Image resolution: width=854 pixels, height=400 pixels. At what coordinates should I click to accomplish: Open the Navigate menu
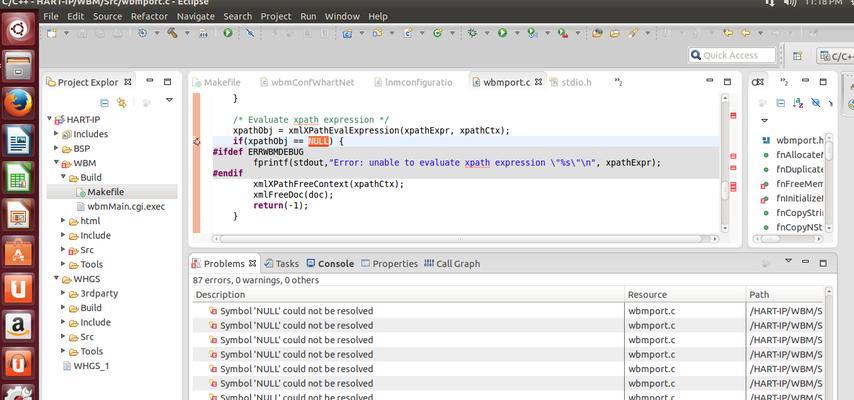click(x=196, y=16)
